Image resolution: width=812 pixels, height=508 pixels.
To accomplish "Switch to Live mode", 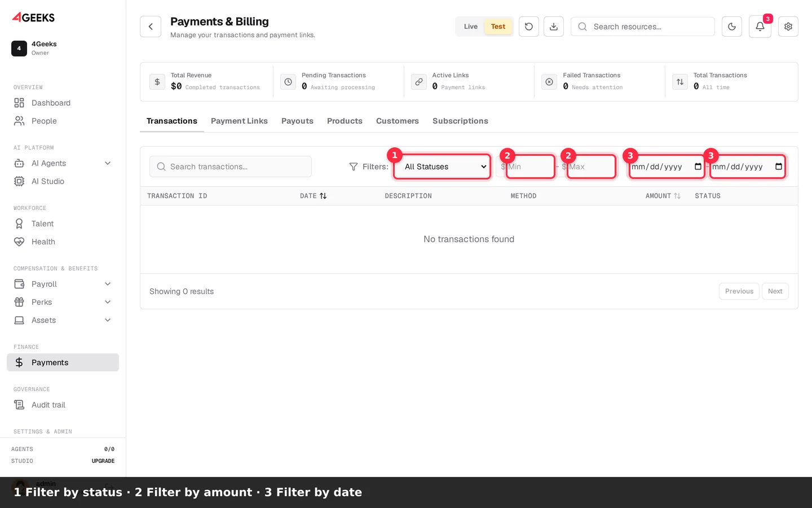I will [x=471, y=27].
